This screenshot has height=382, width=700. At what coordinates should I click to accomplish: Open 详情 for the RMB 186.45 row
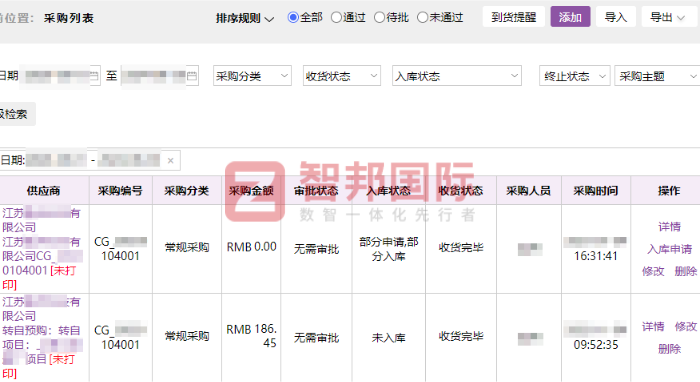[x=653, y=326]
